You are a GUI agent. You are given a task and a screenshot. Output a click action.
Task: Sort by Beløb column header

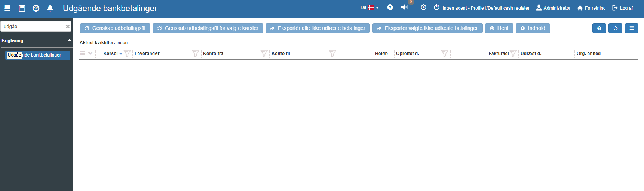pos(381,54)
